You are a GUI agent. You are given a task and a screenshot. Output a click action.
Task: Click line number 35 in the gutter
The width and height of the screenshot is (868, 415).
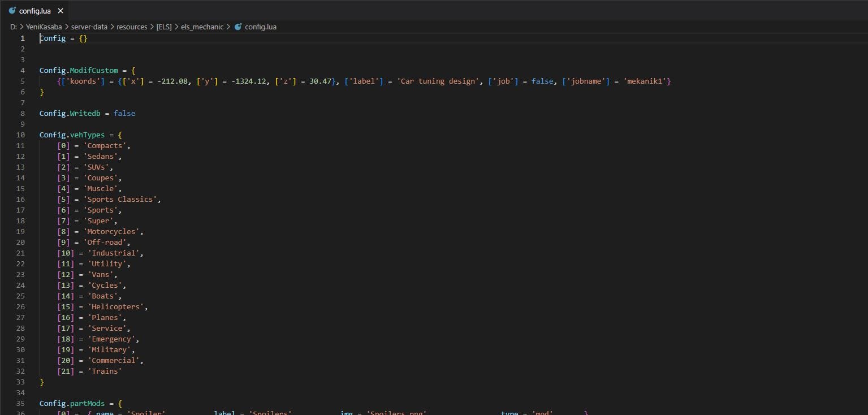(21, 404)
